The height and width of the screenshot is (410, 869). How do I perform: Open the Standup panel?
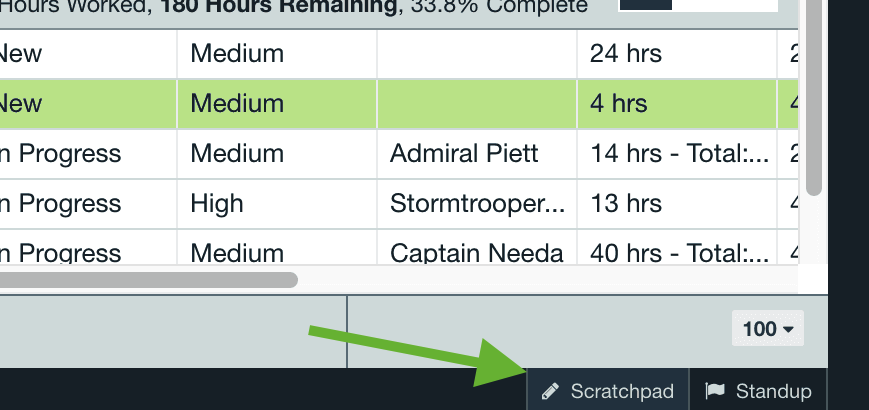click(758, 391)
